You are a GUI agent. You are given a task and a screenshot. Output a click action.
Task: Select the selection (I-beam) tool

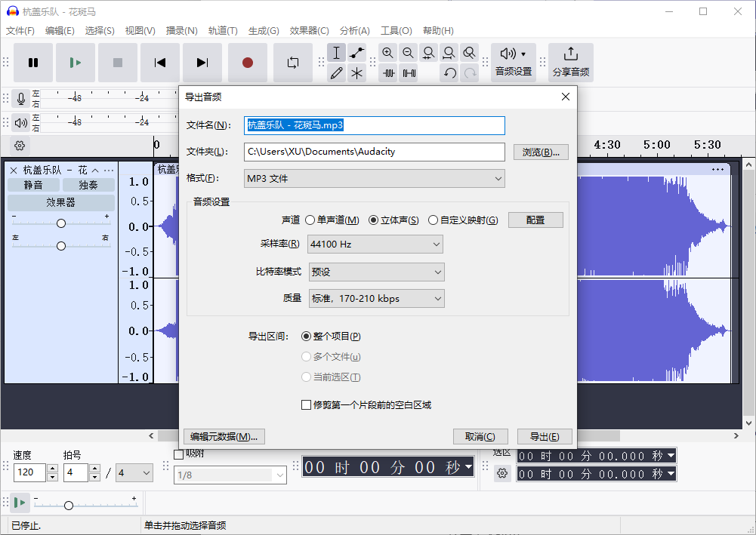click(336, 53)
